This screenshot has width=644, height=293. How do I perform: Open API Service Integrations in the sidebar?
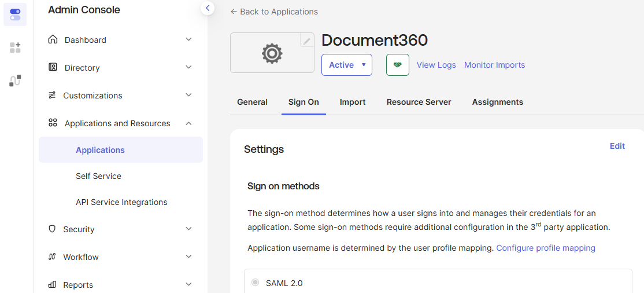121,202
